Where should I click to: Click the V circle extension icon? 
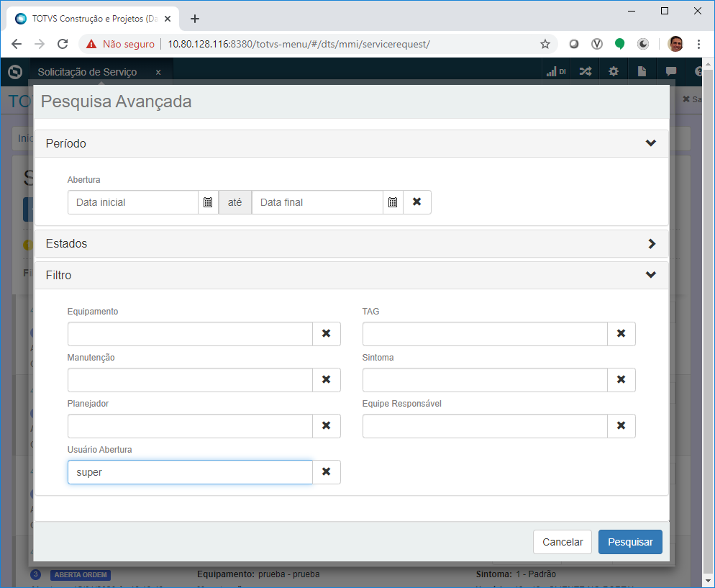[597, 44]
